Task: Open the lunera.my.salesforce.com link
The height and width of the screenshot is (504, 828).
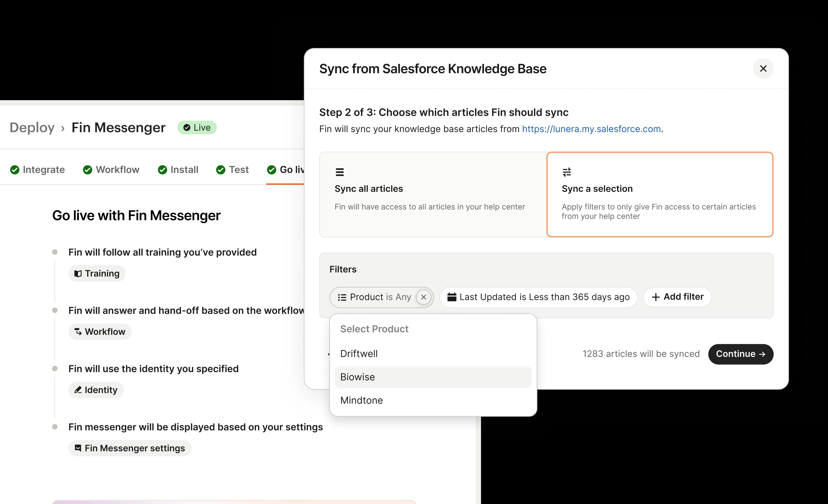Action: coord(592,129)
